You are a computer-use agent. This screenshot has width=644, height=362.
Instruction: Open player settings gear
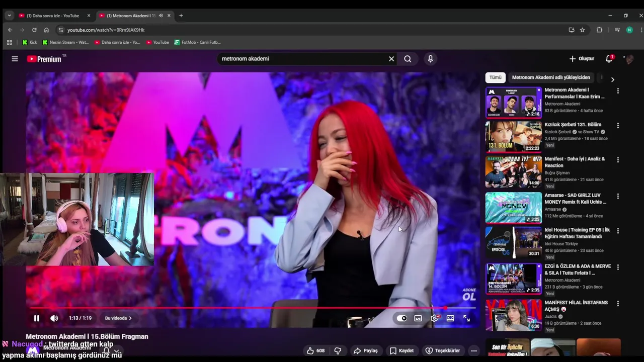point(434,318)
